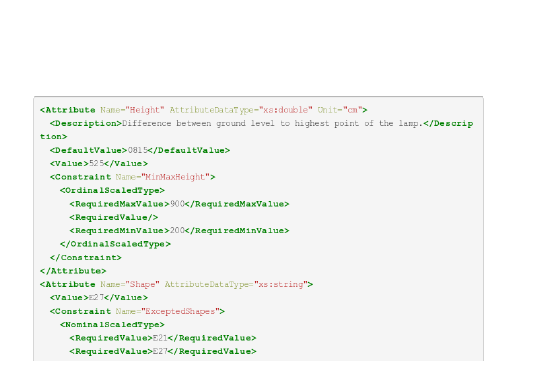
Task: Click the empty RequiredValue/ tag
Action: pyautogui.click(x=114, y=217)
